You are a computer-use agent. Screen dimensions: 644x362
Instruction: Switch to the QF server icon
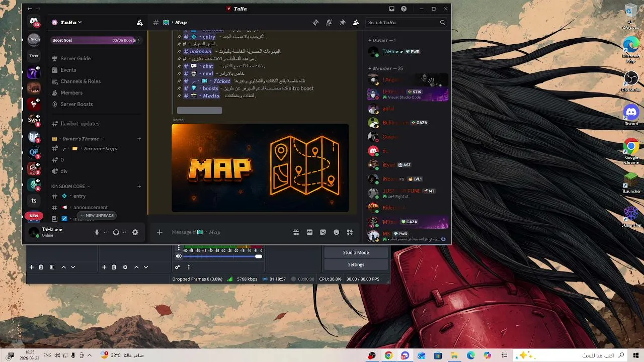[34, 152]
